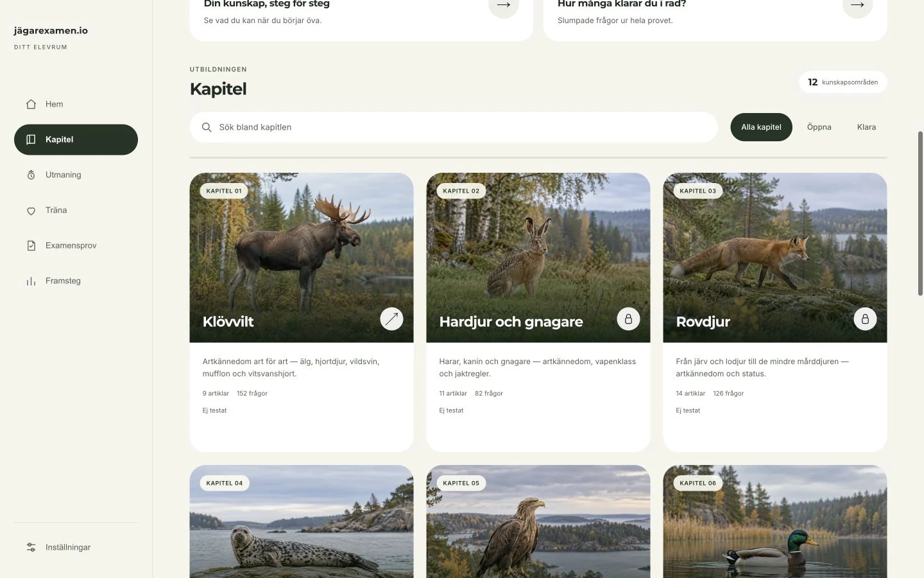Open the Kapitel 06 mallard duck image

click(775, 521)
